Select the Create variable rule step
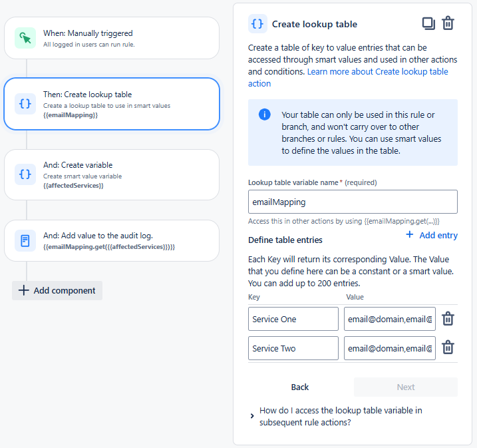This screenshot has height=448, width=477. pyautogui.click(x=112, y=174)
